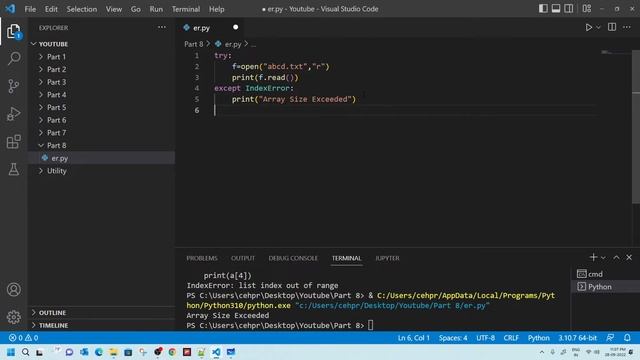This screenshot has width=640, height=360.
Task: Open the File menu
Action: point(30,9)
